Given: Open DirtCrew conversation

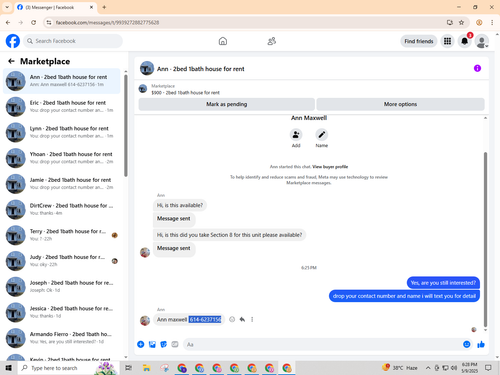Looking at the screenshot, I should (x=62, y=209).
